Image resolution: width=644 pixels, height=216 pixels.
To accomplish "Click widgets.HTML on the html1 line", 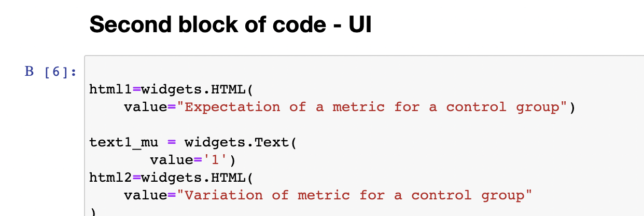I will tap(193, 89).
